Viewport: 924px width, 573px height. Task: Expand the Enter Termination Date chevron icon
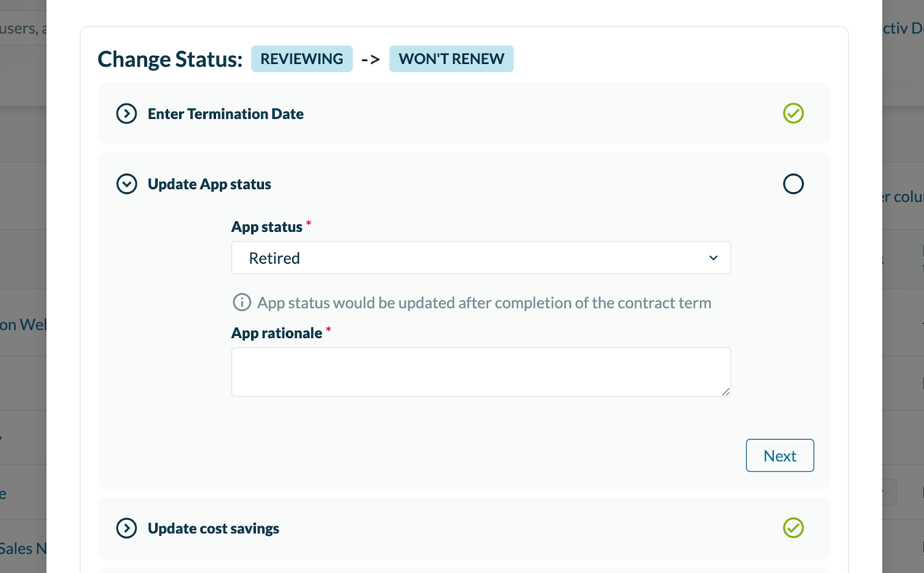coord(126,114)
